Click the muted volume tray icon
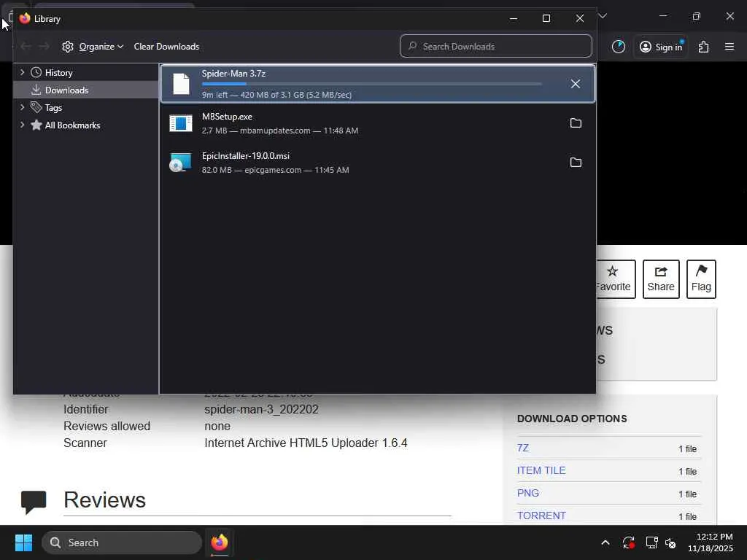Screen dimensions: 747x560 (x=670, y=542)
